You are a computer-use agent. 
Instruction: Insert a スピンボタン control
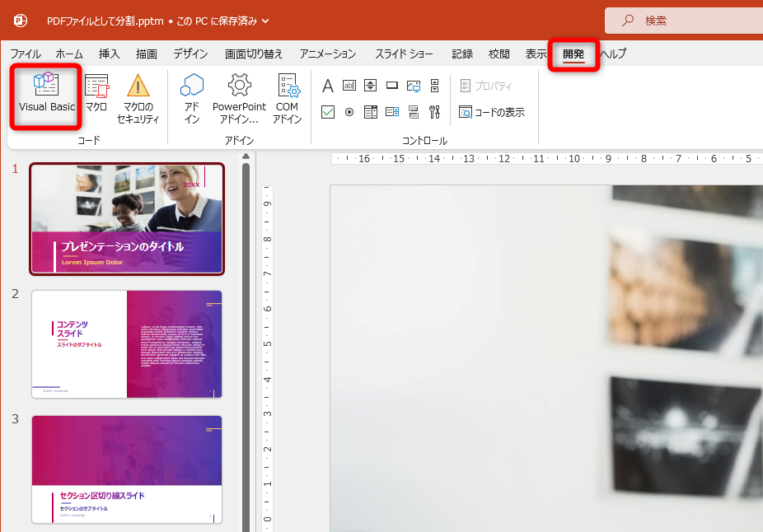tap(370, 85)
